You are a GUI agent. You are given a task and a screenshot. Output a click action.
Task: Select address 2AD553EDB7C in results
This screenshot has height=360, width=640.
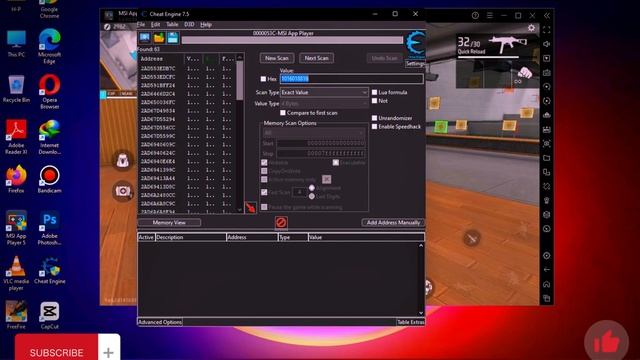point(158,69)
